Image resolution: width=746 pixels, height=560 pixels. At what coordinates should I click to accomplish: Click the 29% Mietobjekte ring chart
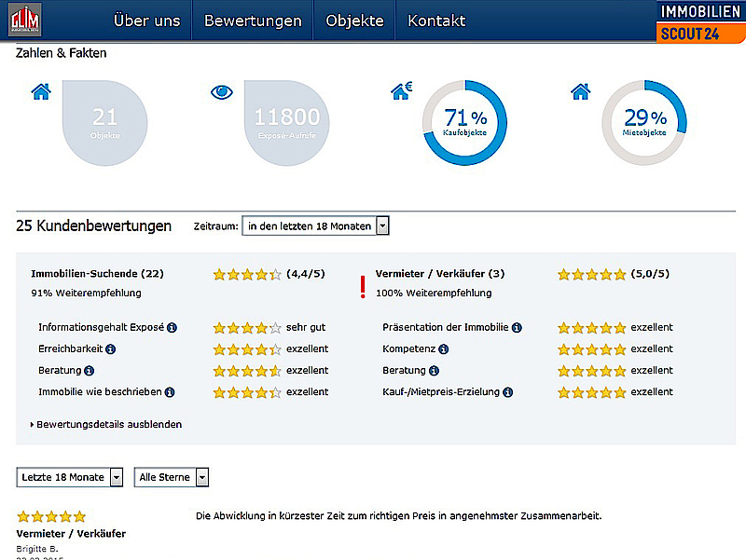click(x=644, y=123)
